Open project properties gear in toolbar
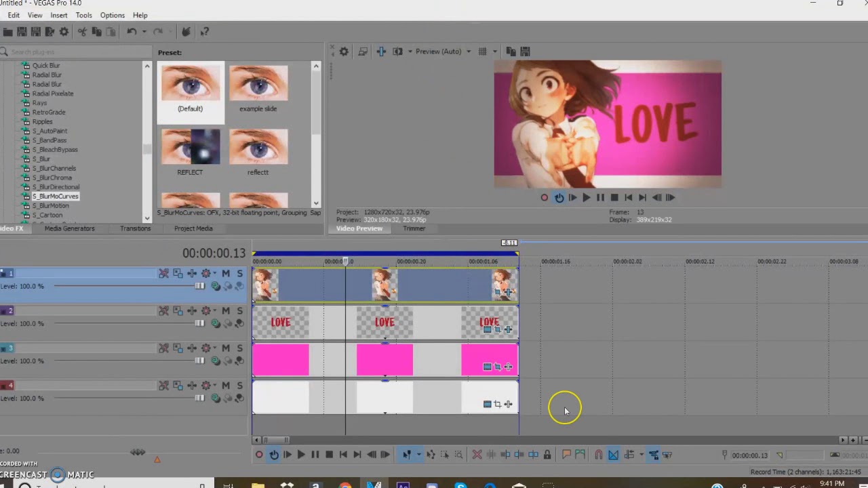Image resolution: width=868 pixels, height=488 pixels. pos(64,32)
